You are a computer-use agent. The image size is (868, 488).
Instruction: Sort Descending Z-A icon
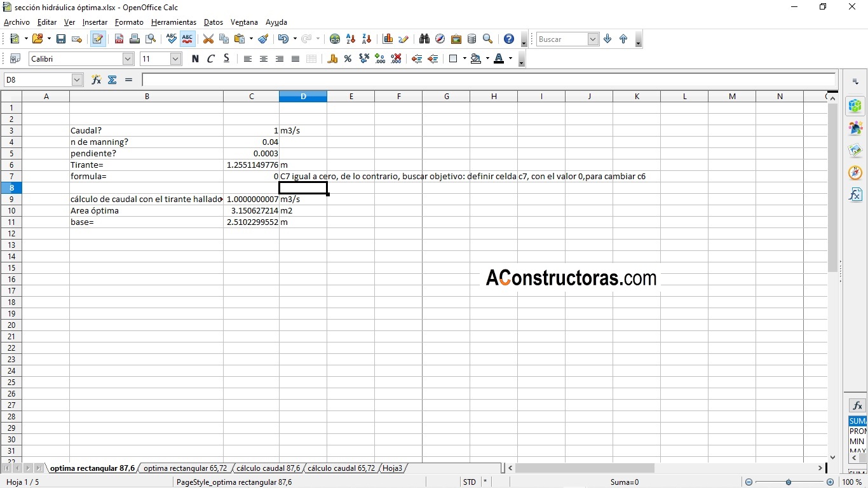click(367, 39)
